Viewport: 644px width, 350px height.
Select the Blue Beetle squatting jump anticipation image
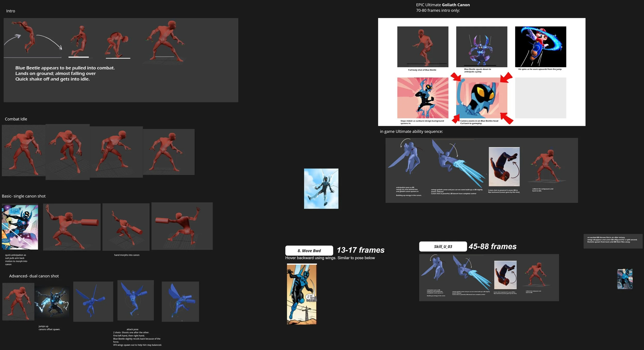click(x=481, y=47)
